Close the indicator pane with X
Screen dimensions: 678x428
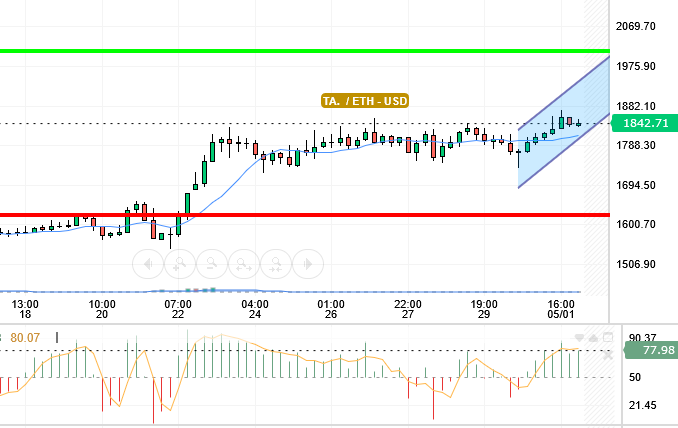tap(608, 355)
